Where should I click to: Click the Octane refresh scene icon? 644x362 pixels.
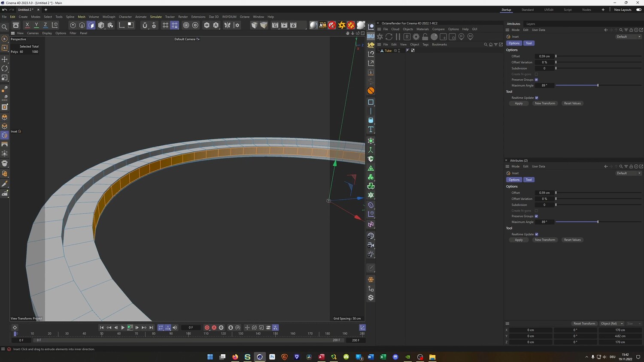tap(389, 37)
